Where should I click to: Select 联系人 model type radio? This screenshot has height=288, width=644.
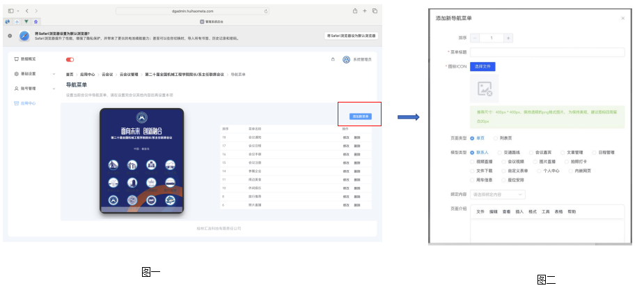coord(472,153)
